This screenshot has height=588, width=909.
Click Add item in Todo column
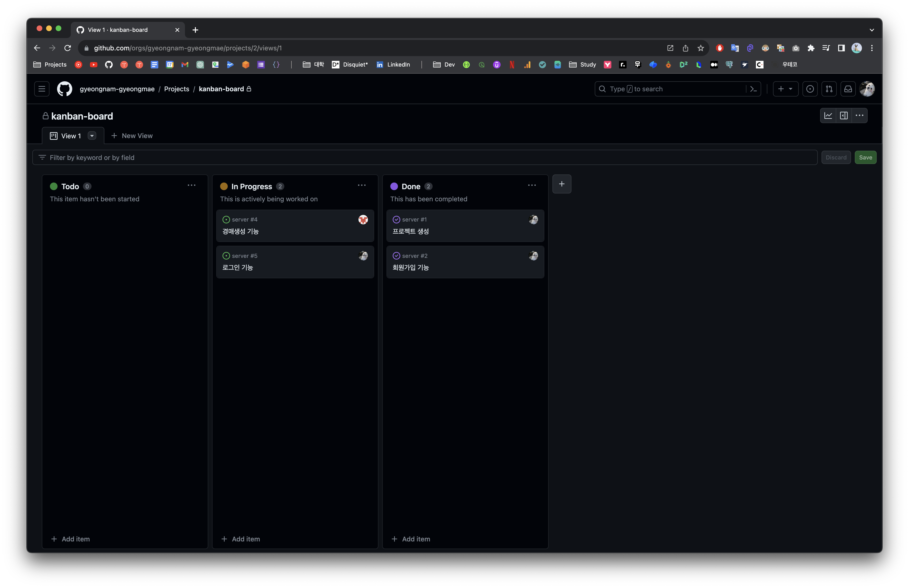pyautogui.click(x=71, y=539)
